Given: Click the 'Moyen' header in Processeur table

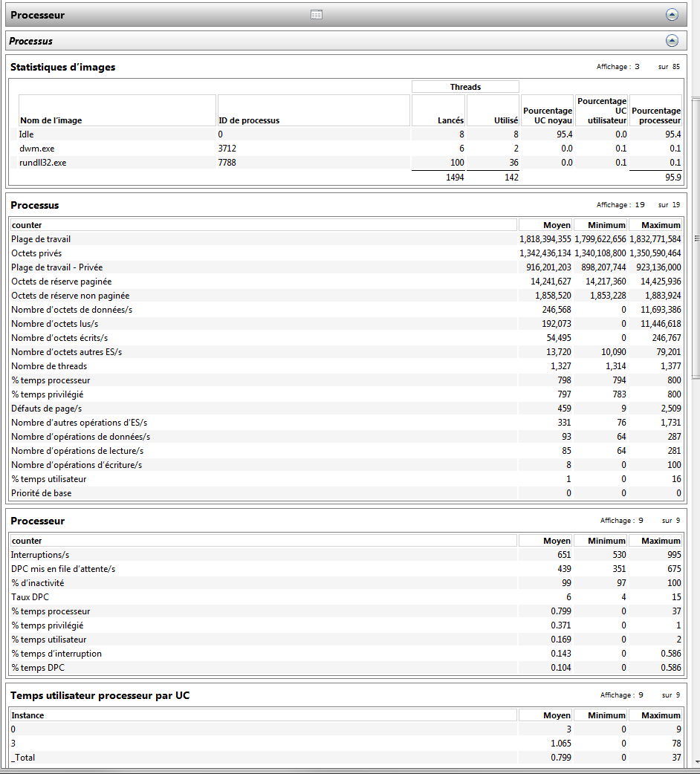Looking at the screenshot, I should [545, 541].
